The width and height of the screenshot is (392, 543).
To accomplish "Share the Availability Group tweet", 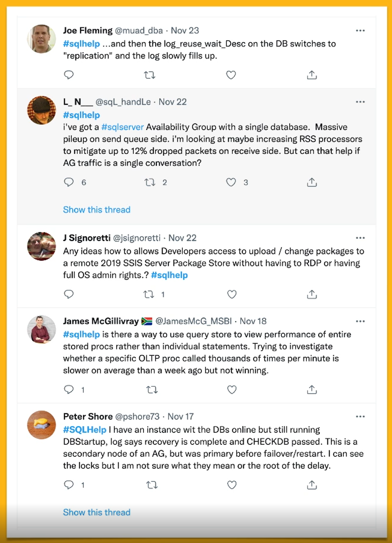I will point(312,182).
